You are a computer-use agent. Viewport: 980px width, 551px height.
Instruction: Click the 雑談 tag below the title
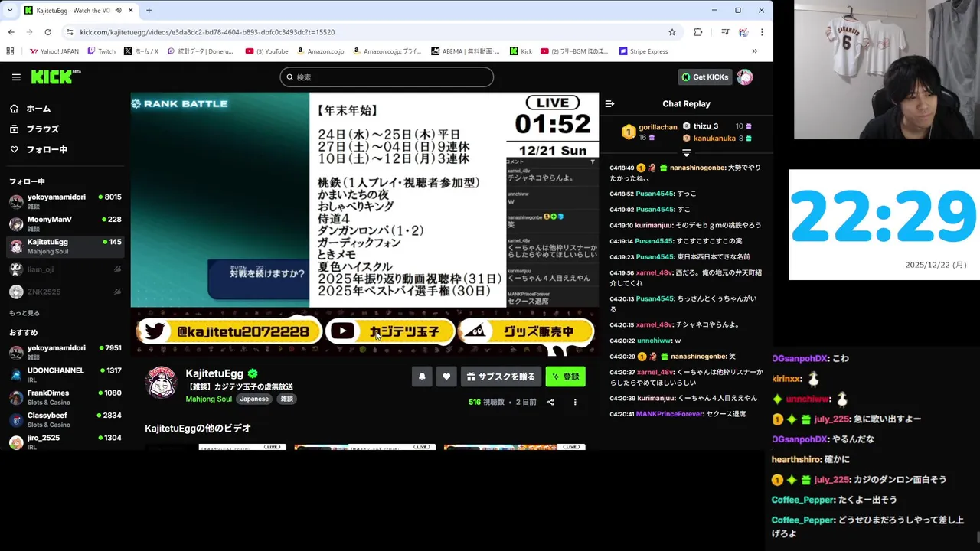coord(286,399)
